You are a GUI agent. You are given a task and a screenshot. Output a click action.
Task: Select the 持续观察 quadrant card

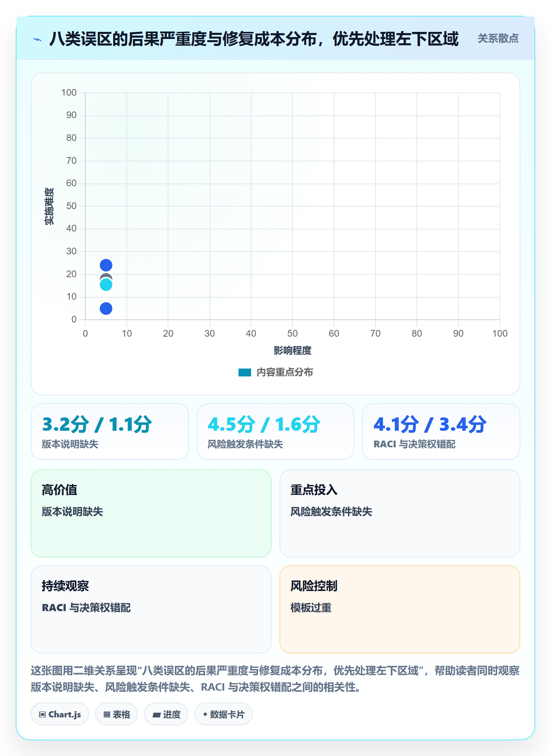point(151,610)
